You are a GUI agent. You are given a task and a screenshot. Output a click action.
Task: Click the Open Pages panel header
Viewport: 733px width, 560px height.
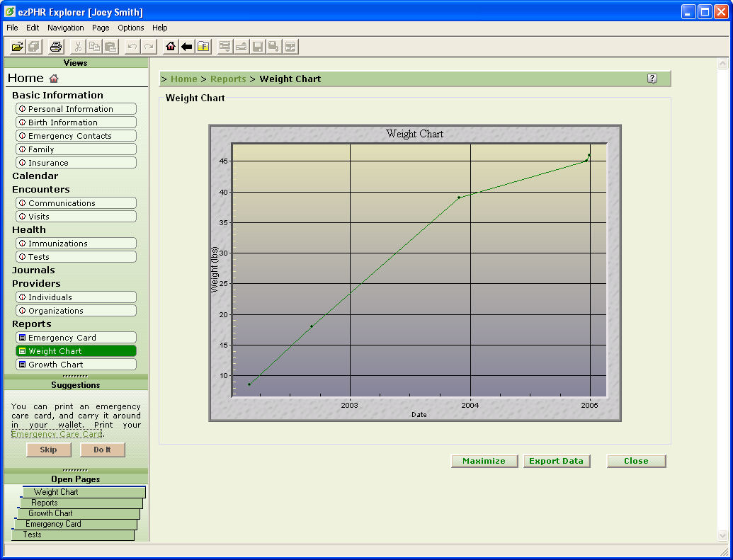point(76,479)
